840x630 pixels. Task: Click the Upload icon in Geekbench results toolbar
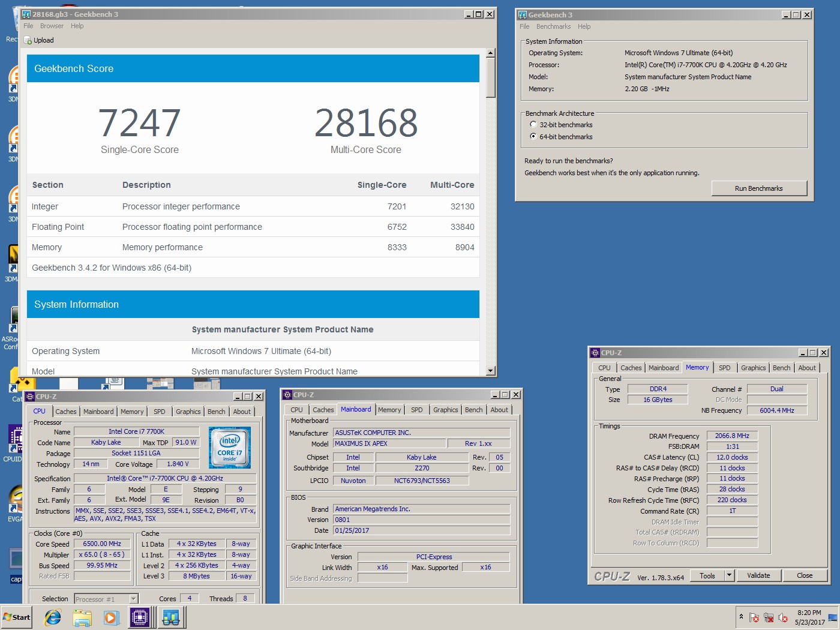(28, 40)
